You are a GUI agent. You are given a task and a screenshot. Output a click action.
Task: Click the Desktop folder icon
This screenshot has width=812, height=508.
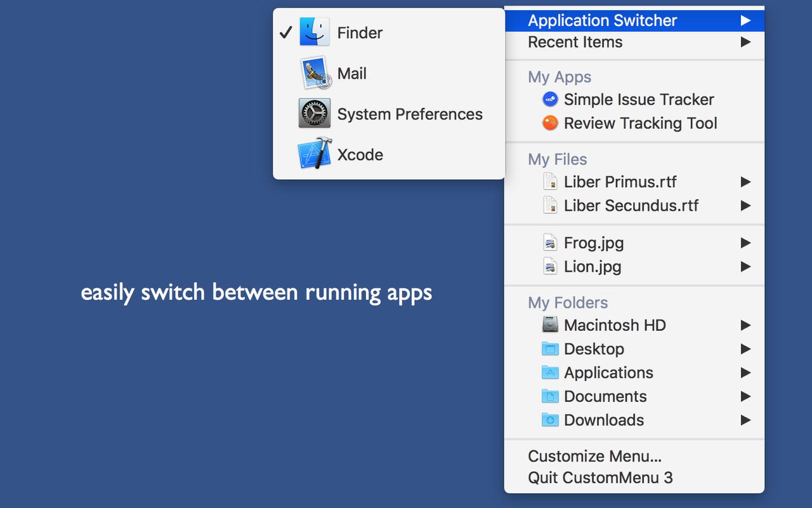(x=550, y=349)
